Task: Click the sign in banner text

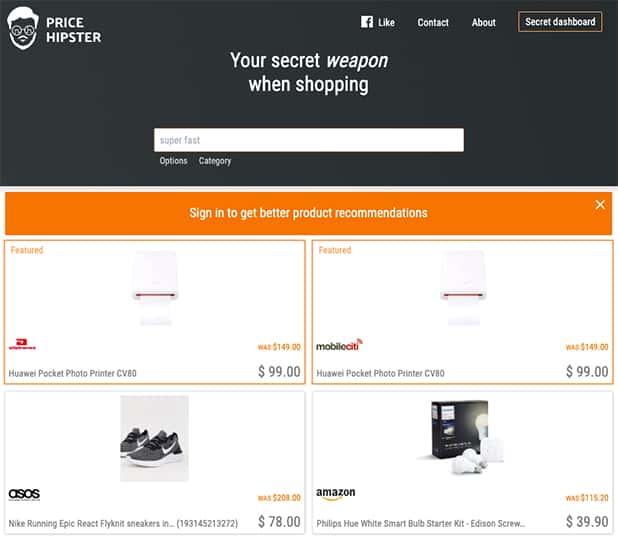Action: [308, 213]
